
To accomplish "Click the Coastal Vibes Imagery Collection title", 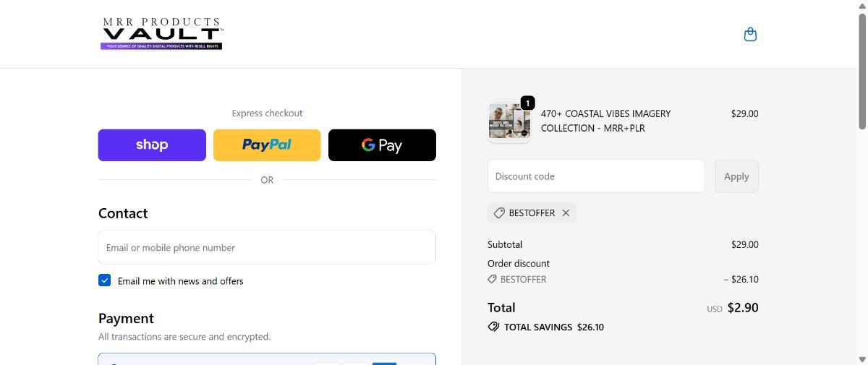I will pyautogui.click(x=605, y=121).
